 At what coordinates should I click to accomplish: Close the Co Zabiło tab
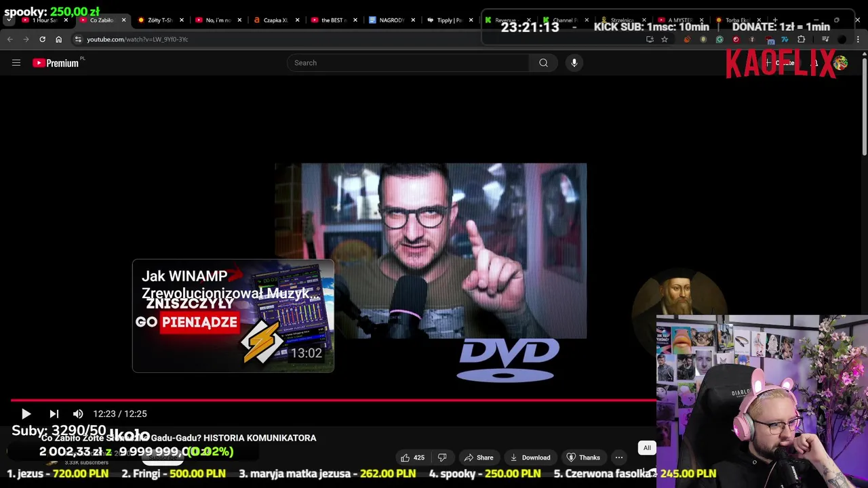123,20
